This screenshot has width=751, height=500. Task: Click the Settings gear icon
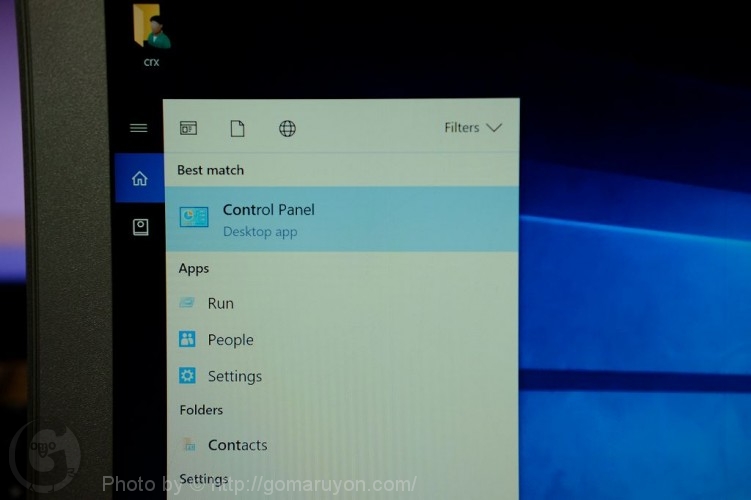click(187, 375)
